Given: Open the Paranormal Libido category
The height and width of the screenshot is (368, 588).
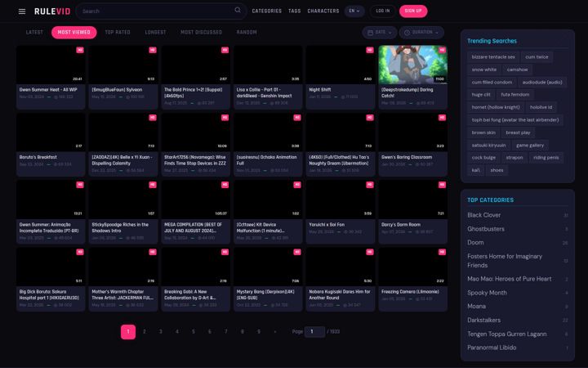Looking at the screenshot, I should pos(518,348).
